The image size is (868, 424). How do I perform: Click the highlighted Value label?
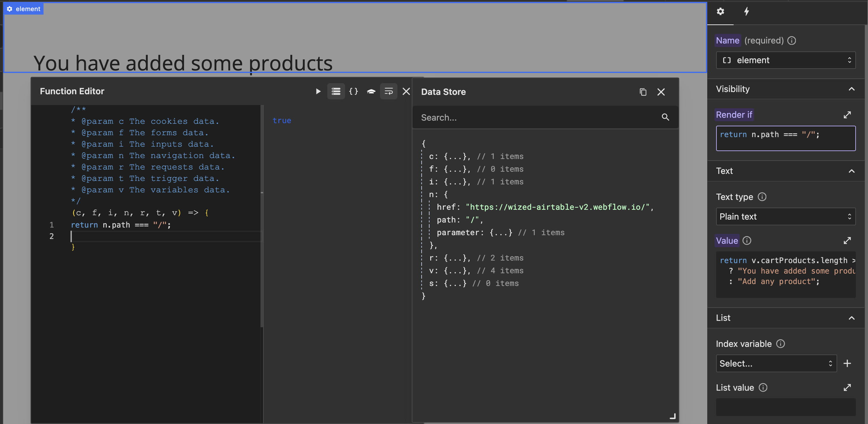[x=727, y=241]
